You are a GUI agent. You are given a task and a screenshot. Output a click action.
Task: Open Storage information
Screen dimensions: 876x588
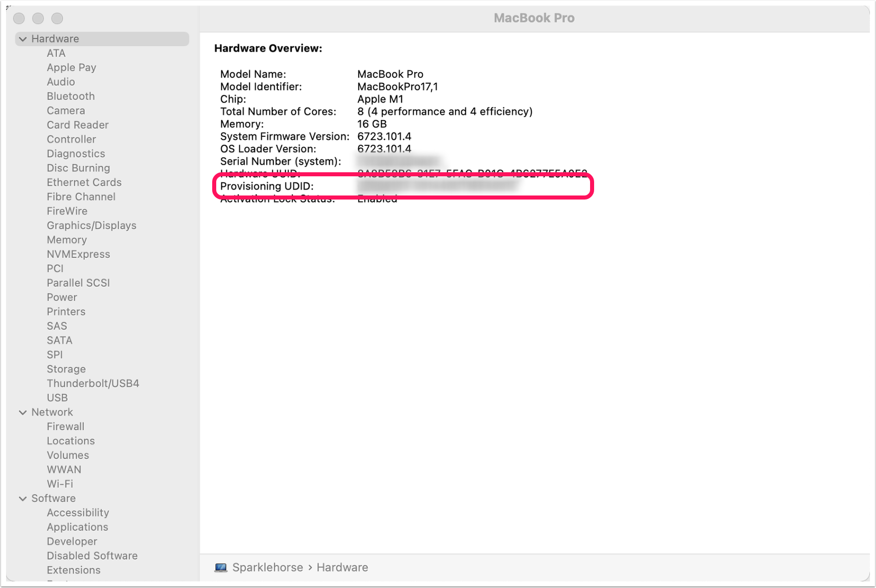(x=66, y=369)
